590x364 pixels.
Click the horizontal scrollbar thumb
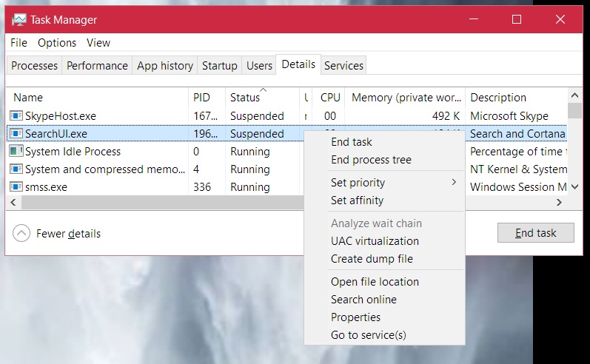point(163,202)
